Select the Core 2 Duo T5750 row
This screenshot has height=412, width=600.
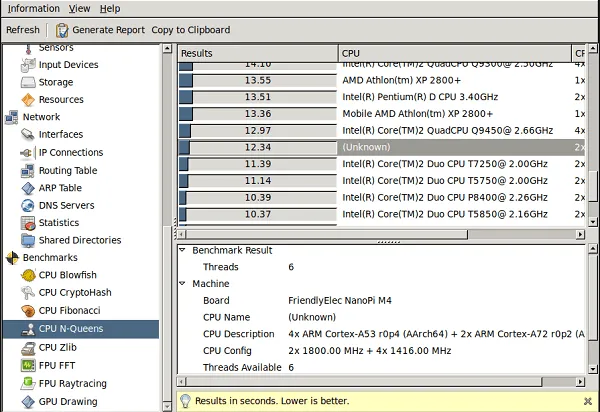[x=382, y=181]
